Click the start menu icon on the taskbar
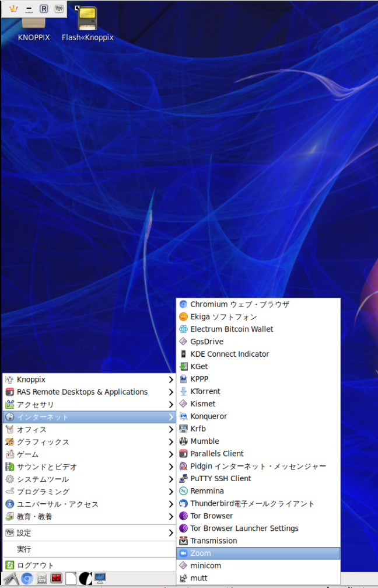Screen dimensions: 378x588 (10, 579)
